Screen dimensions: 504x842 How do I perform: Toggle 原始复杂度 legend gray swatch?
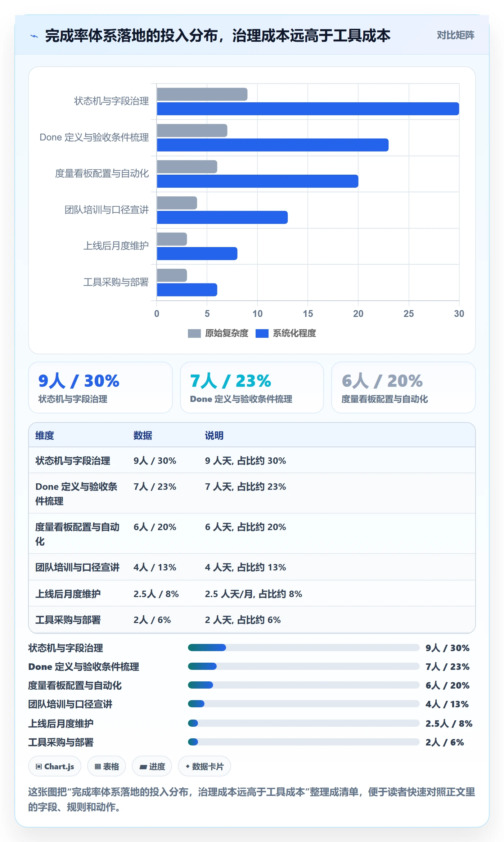[194, 333]
